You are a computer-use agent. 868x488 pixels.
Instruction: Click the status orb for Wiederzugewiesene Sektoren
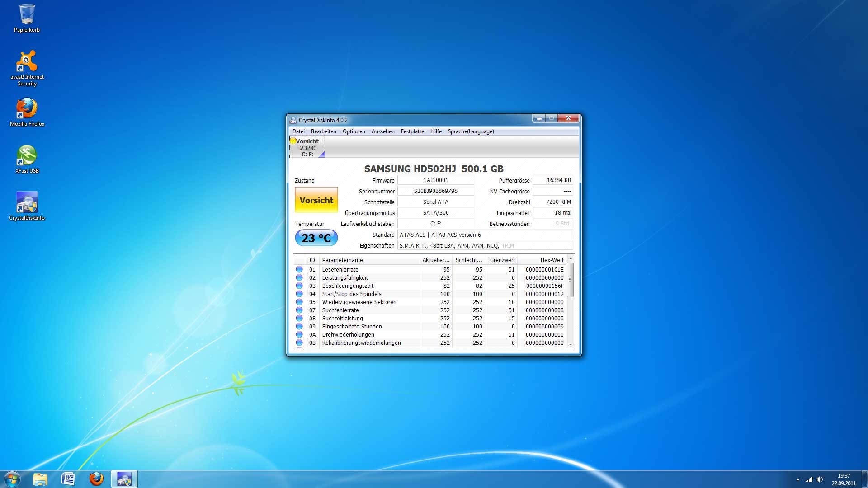[x=299, y=302]
